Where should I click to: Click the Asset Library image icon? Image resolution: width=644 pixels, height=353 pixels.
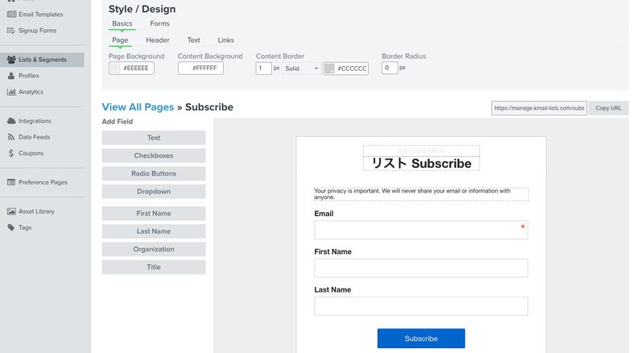coord(11,211)
